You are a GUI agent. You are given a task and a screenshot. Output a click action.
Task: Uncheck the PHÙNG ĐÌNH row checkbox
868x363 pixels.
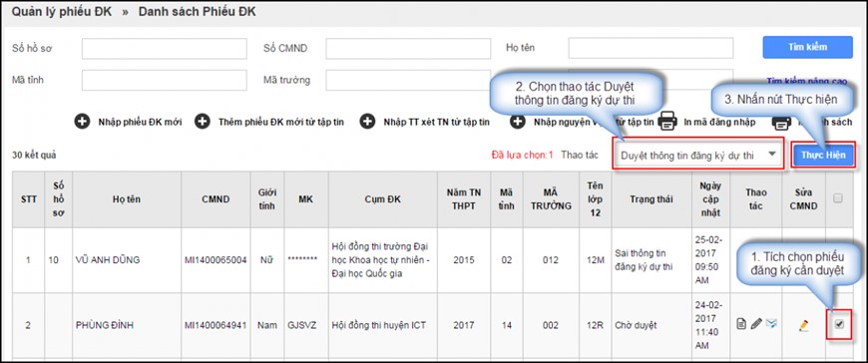coord(839,324)
